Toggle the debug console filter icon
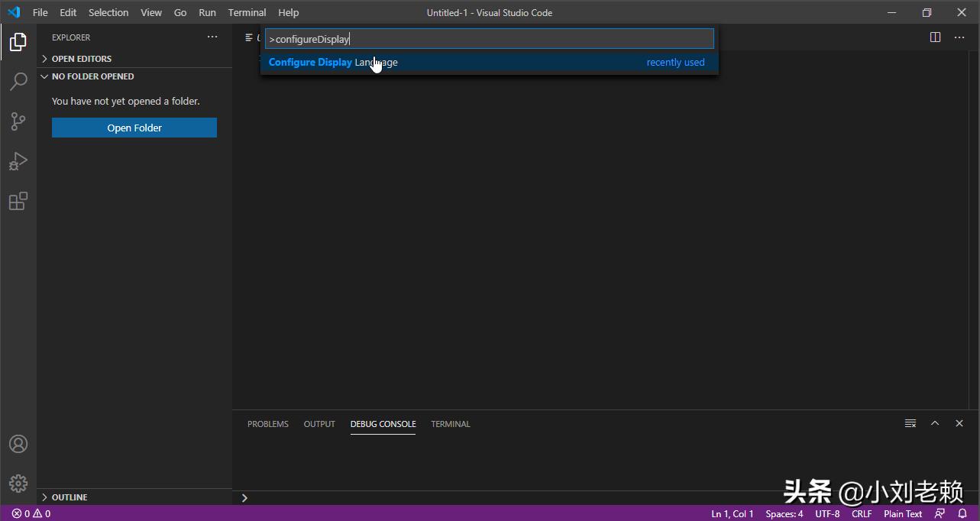 point(910,422)
